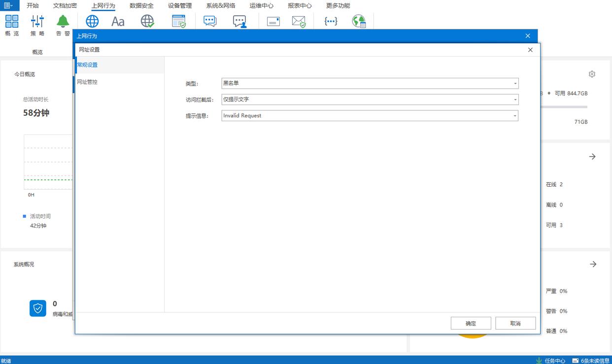Viewport: 612px width, 364px height.
Task: Open the 数据安全 menu tab
Action: click(141, 6)
